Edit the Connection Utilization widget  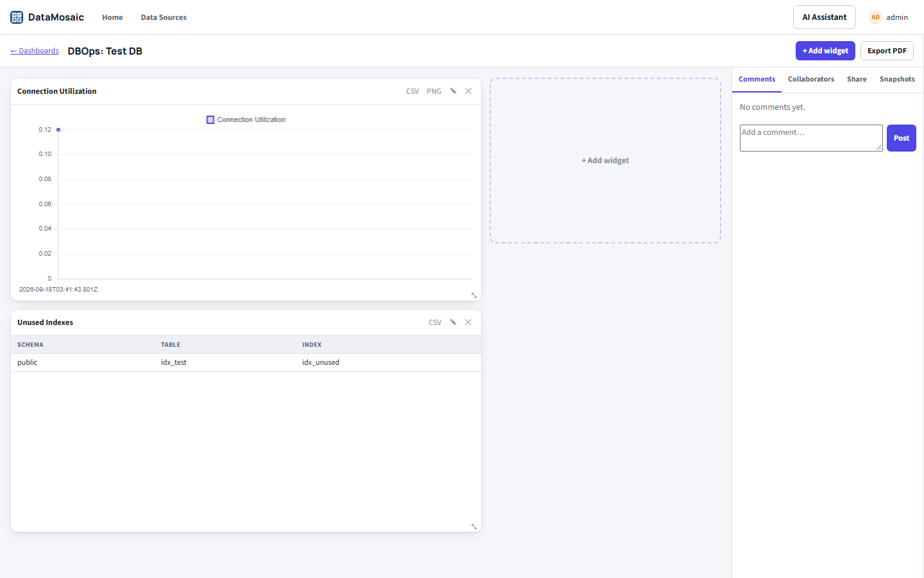point(453,91)
